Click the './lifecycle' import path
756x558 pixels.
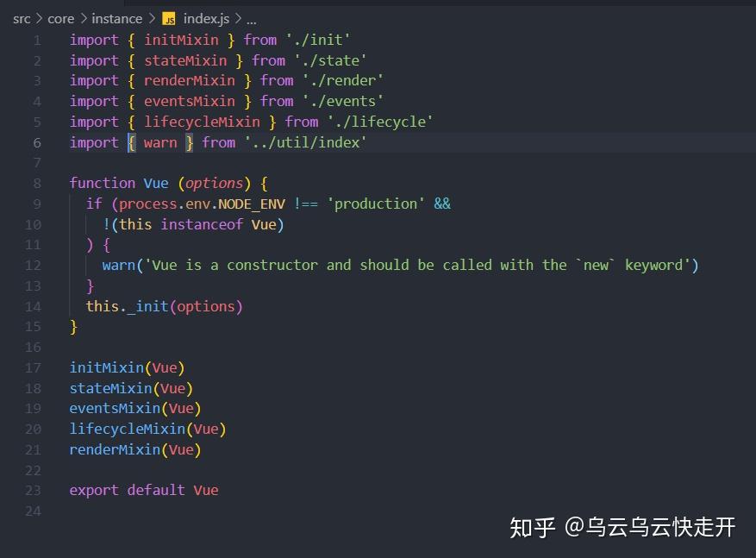click(x=380, y=122)
